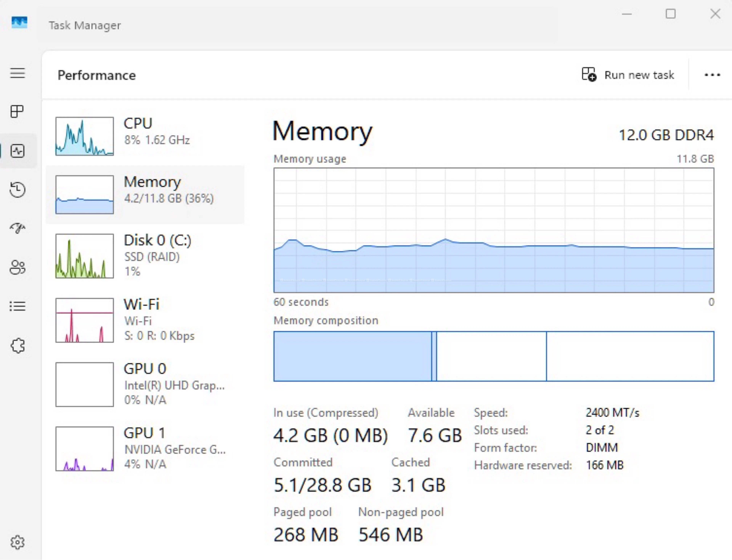Go to the Processes page icon

(17, 111)
